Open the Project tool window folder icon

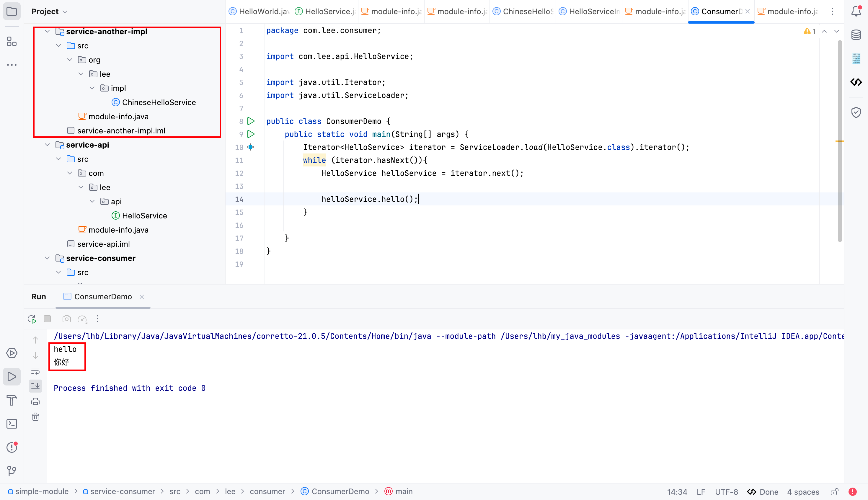(x=12, y=11)
